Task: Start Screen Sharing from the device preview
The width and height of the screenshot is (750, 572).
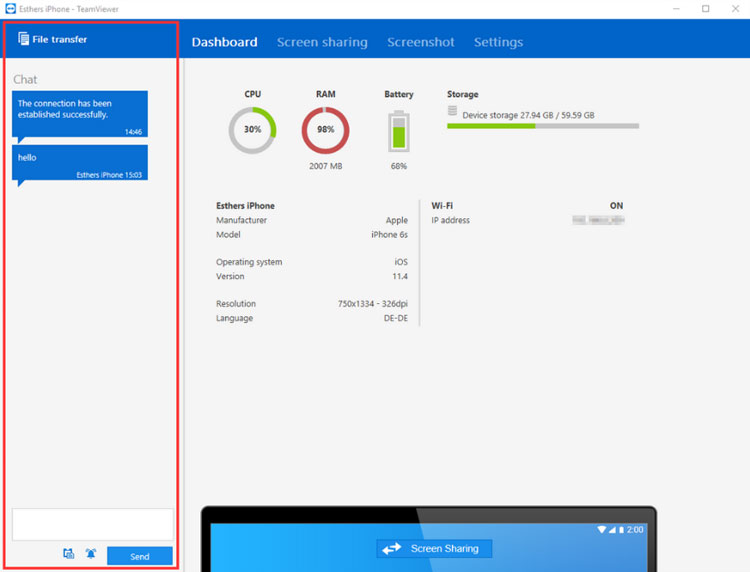Action: click(434, 548)
